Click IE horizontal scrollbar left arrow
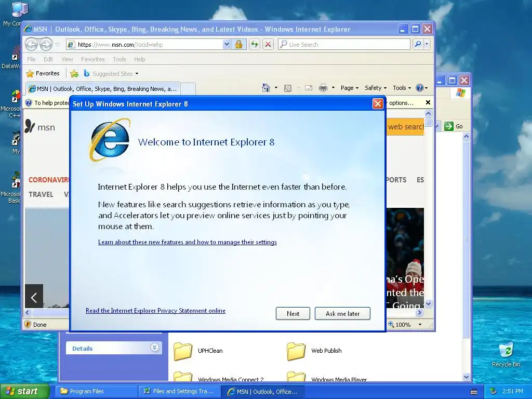Screen dimensions: 532x399 click(28, 312)
